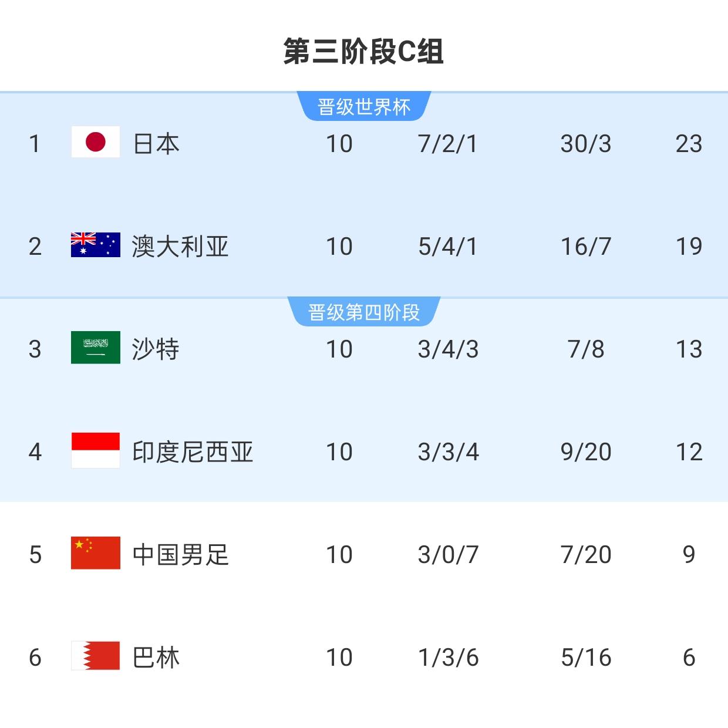Viewport: 728px width, 728px height.
Task: Click the Saudi Arabia flag icon
Action: (96, 348)
